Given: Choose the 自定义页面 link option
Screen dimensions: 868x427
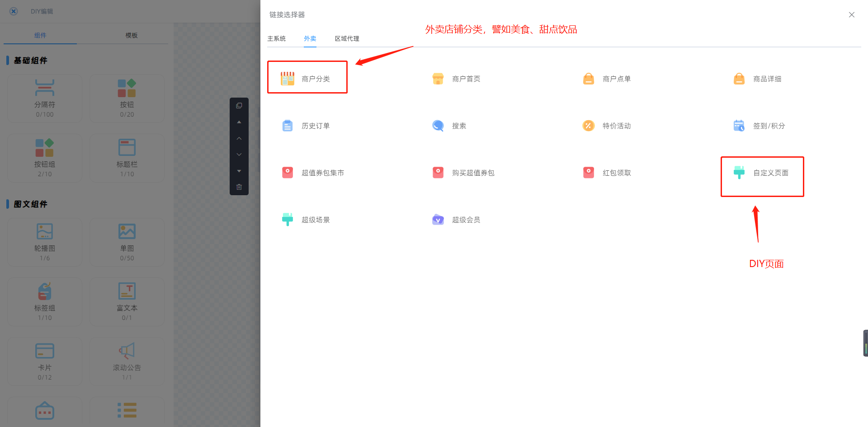Looking at the screenshot, I should (x=770, y=173).
